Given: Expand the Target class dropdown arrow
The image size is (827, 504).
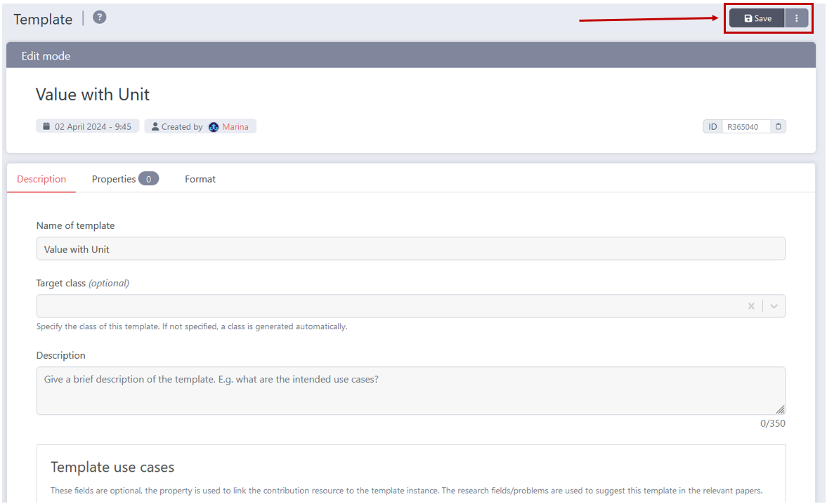Looking at the screenshot, I should click(774, 306).
